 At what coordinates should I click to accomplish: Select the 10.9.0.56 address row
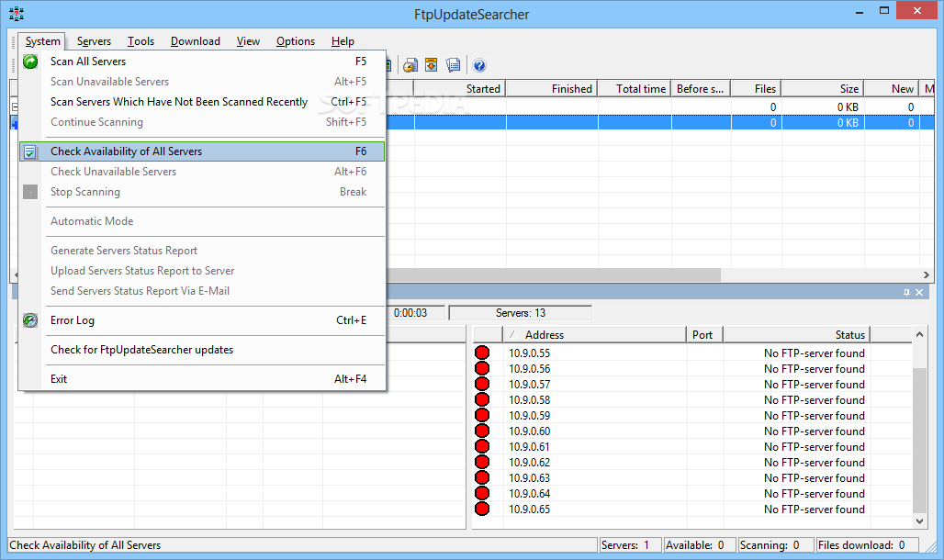(x=692, y=368)
